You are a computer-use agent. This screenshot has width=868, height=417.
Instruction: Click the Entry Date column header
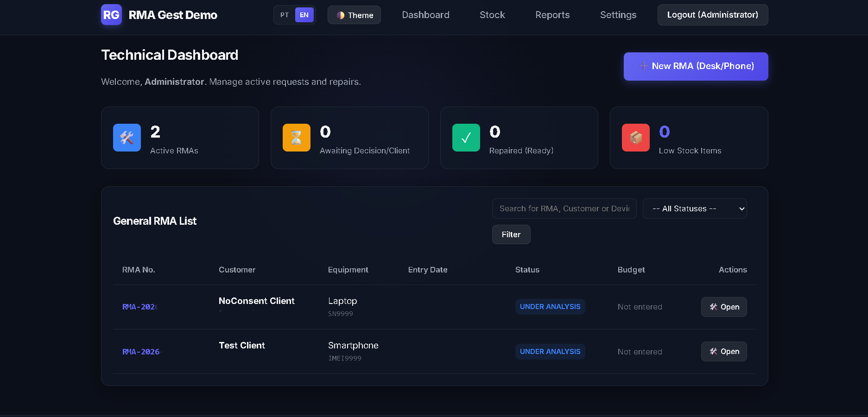point(428,270)
